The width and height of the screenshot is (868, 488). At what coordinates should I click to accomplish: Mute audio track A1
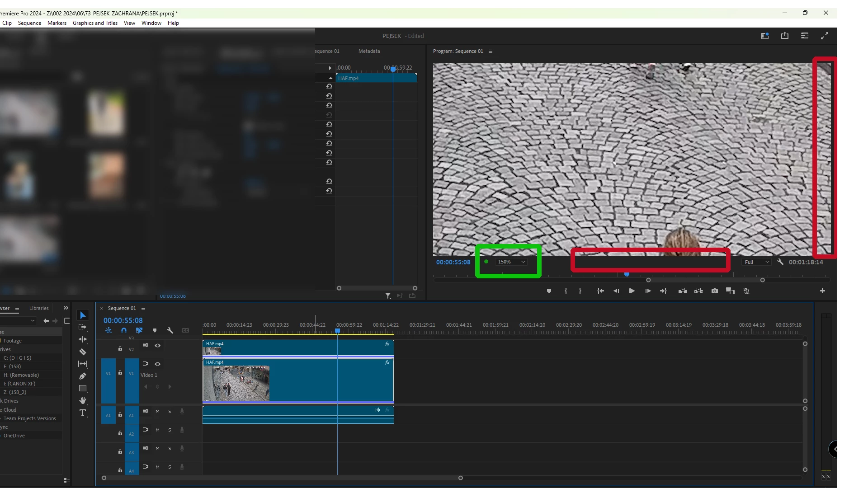[x=157, y=411]
